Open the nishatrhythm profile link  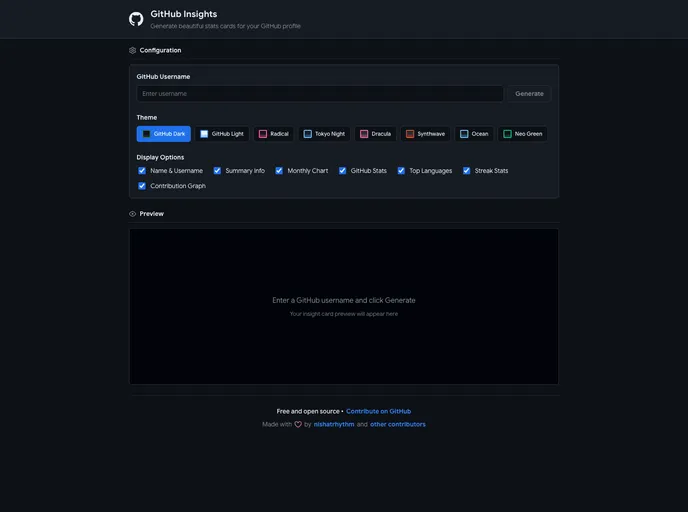[x=334, y=424]
